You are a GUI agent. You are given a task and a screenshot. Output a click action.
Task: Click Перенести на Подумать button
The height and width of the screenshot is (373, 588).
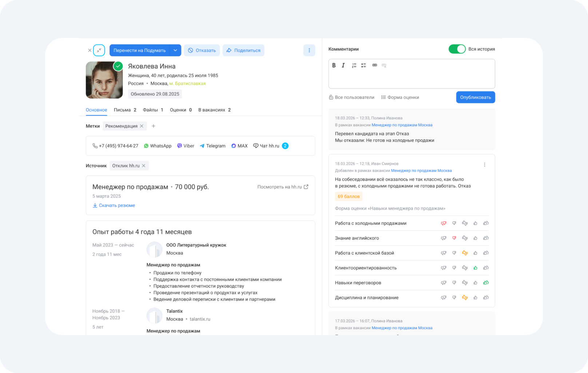point(139,50)
